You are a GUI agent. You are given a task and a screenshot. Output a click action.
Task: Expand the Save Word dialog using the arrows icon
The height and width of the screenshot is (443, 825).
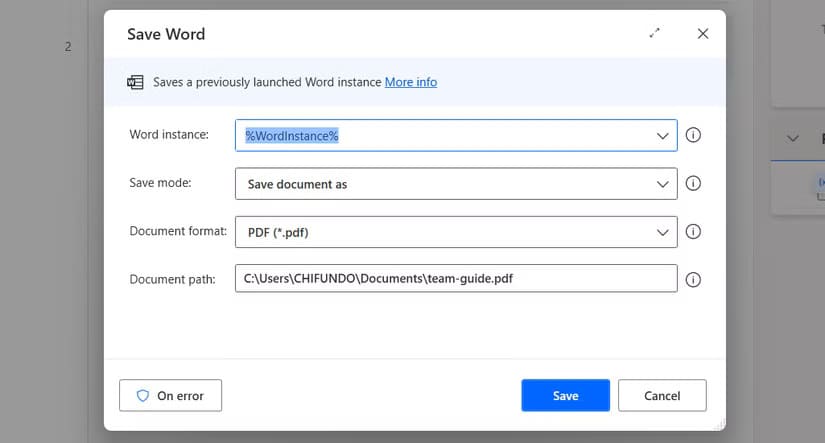point(655,33)
